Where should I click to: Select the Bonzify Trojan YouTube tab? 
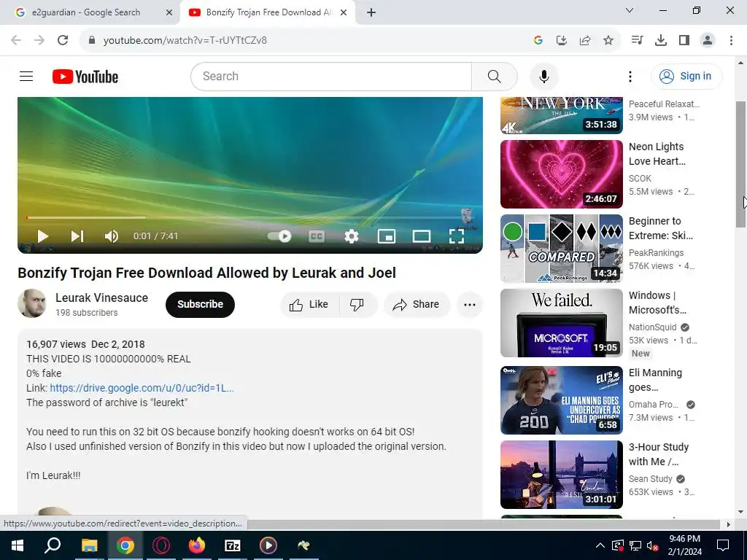click(x=267, y=12)
